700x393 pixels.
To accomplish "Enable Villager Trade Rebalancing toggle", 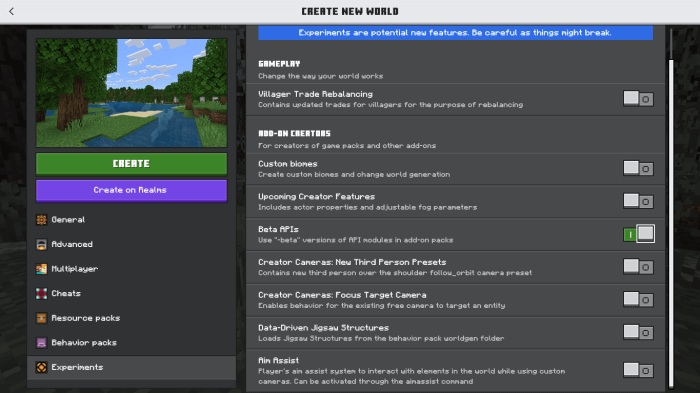I will 638,99.
